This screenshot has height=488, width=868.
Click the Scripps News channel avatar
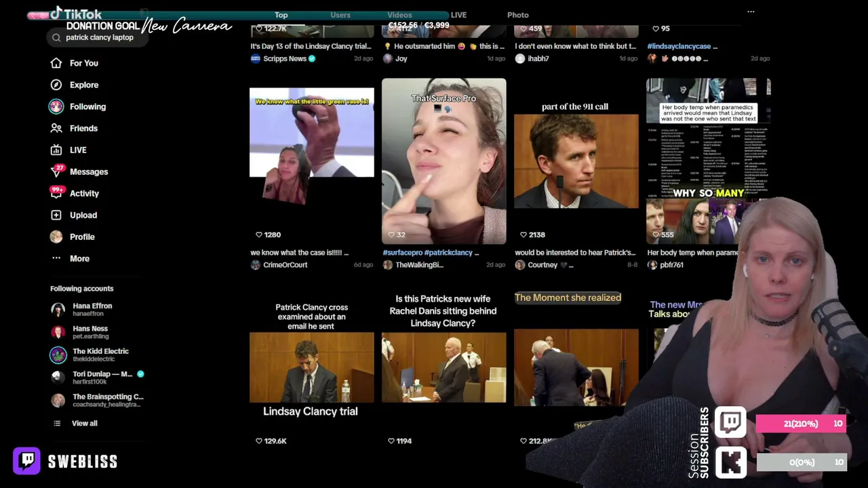click(x=256, y=59)
